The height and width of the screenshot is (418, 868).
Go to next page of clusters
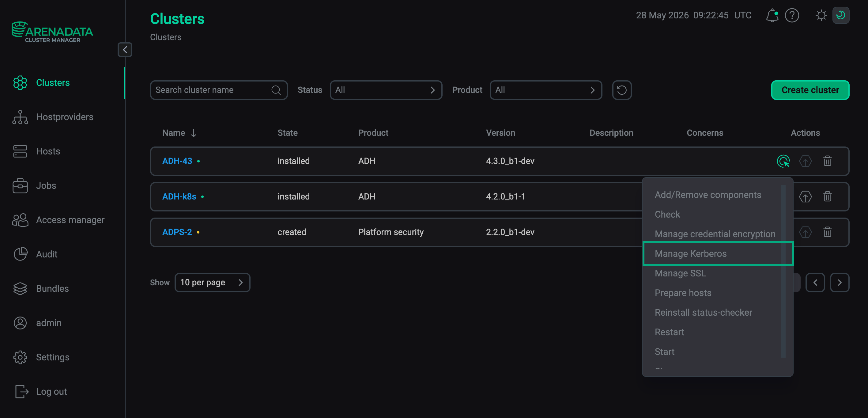click(x=839, y=283)
